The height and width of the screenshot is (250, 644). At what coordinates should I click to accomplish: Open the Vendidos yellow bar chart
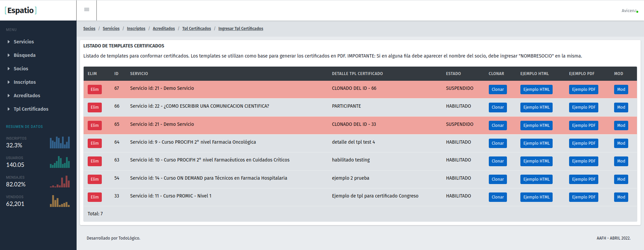click(60, 201)
